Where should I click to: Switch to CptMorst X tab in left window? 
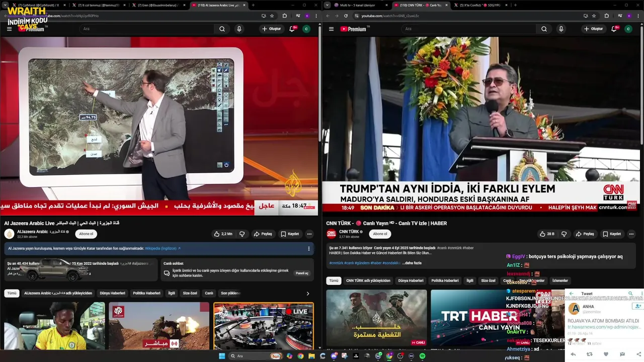(39, 5)
